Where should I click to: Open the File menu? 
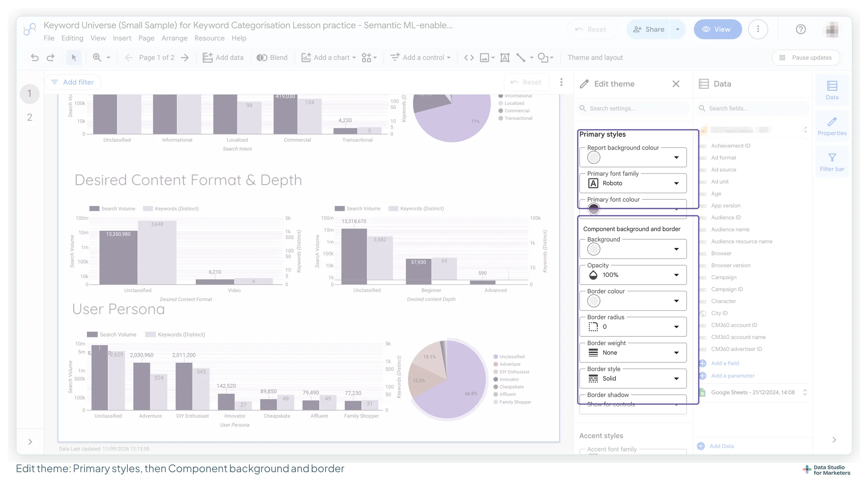(49, 38)
